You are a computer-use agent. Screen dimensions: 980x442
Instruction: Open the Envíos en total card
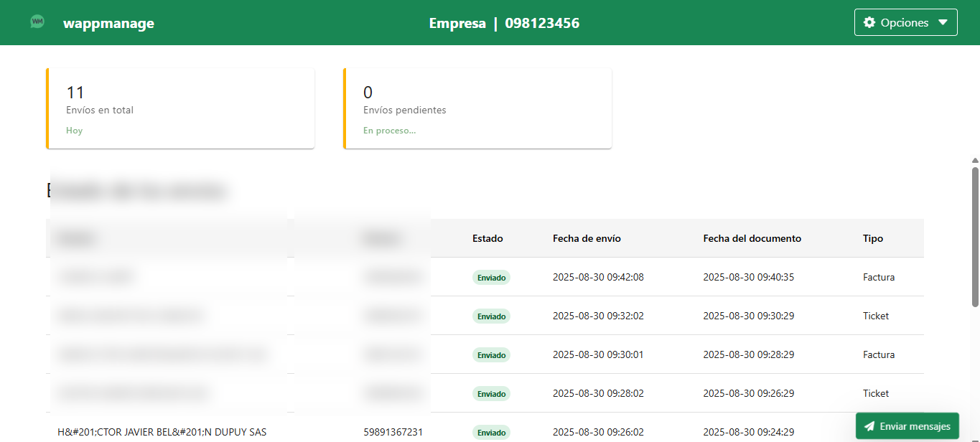[x=180, y=108]
